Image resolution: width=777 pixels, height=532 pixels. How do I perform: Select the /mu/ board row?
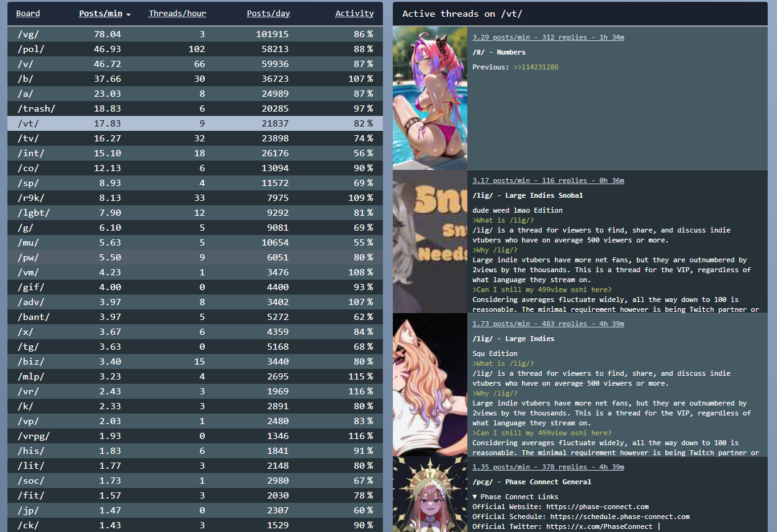[195, 242]
